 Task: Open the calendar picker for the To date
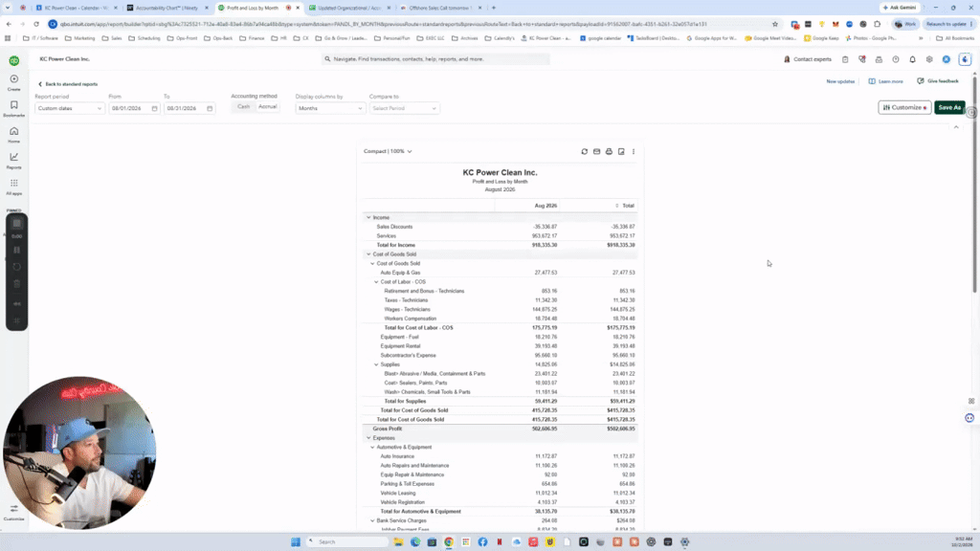point(210,109)
